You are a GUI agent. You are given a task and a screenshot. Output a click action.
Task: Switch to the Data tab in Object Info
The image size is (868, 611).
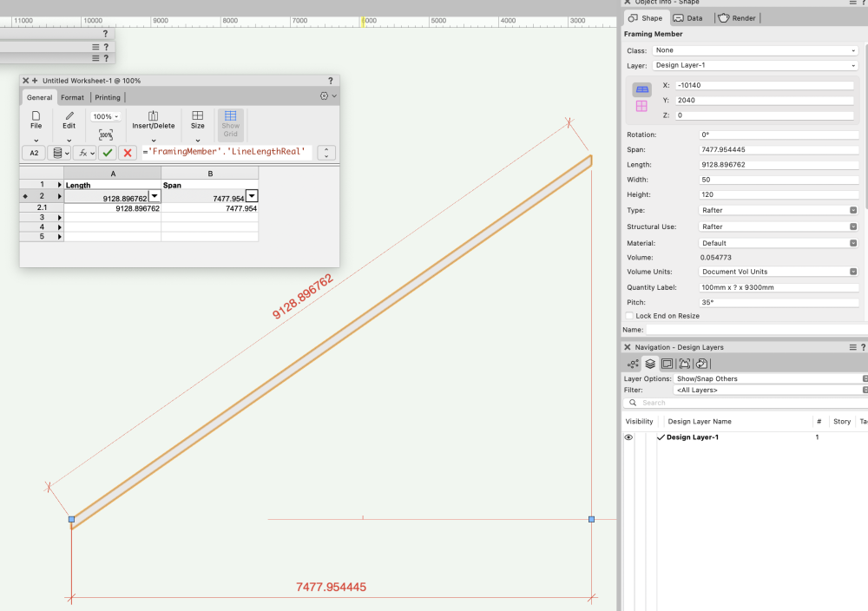coord(688,17)
